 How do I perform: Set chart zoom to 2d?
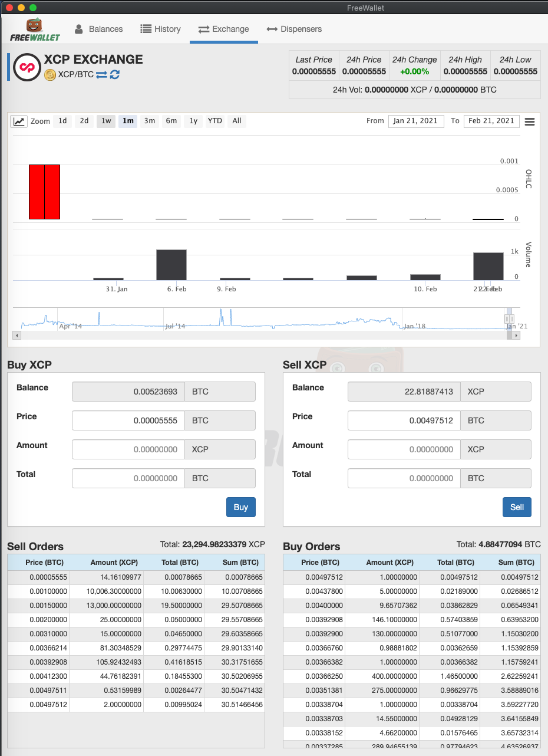tap(84, 121)
